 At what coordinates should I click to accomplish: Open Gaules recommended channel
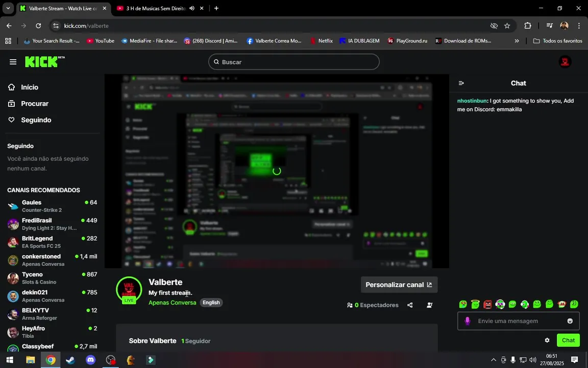coord(52,206)
